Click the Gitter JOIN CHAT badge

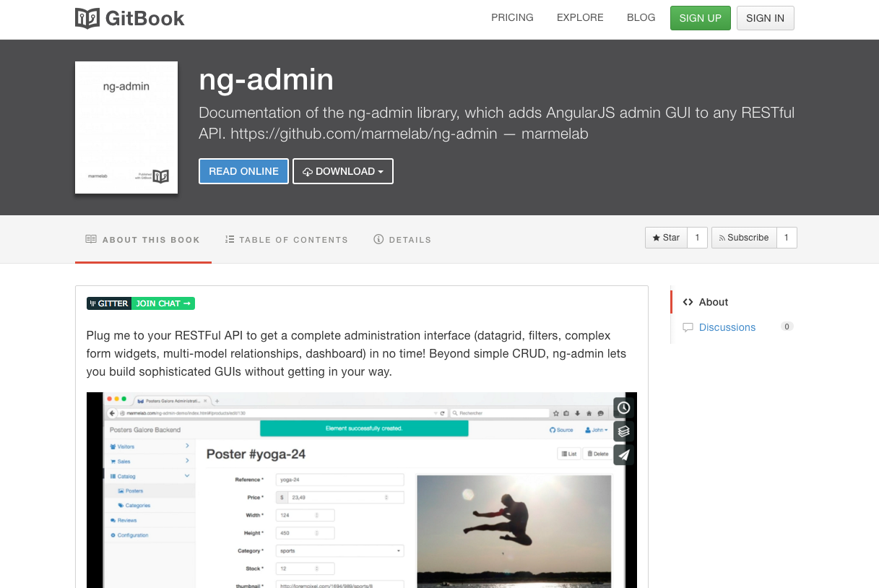[x=141, y=303]
